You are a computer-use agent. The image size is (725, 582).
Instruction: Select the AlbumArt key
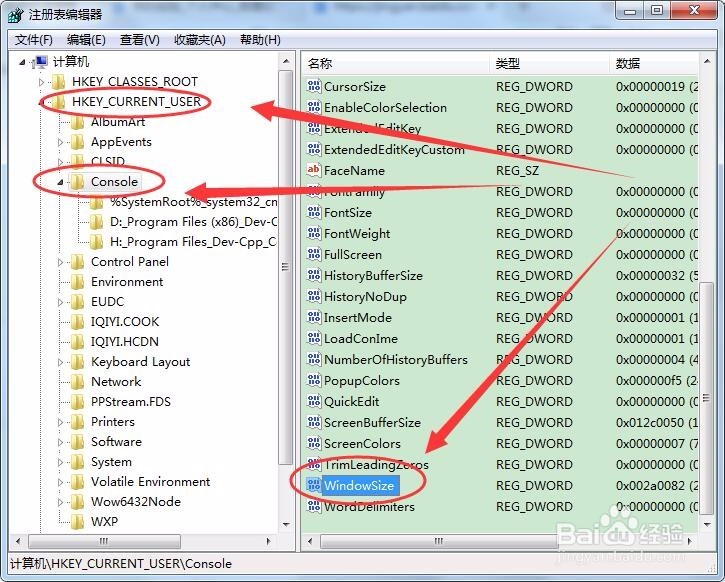tap(118, 122)
